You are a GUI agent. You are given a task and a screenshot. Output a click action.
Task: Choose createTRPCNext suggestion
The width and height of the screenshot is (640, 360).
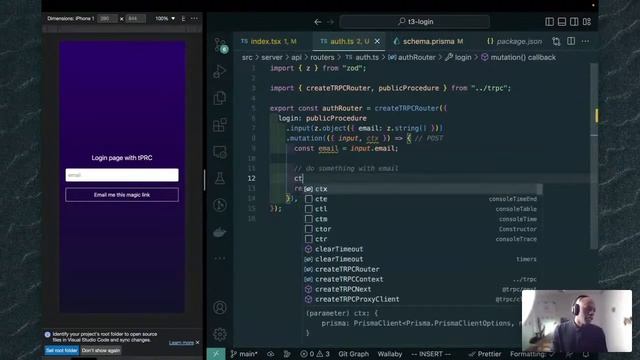pyautogui.click(x=413, y=289)
